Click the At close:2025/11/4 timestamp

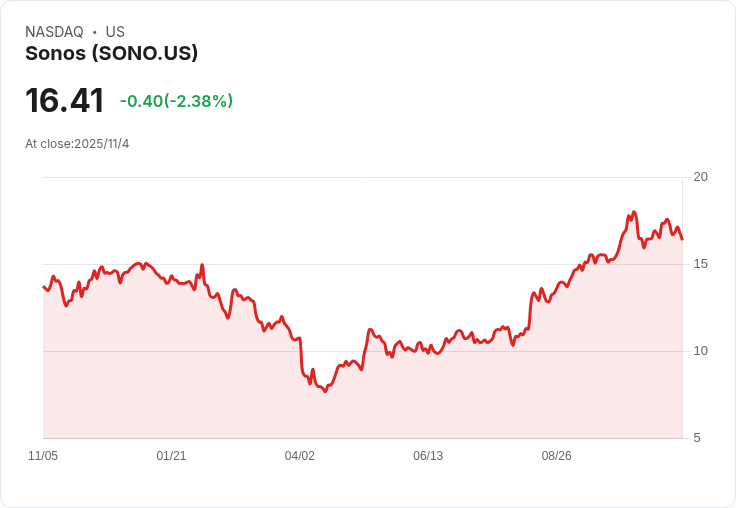coord(77,144)
